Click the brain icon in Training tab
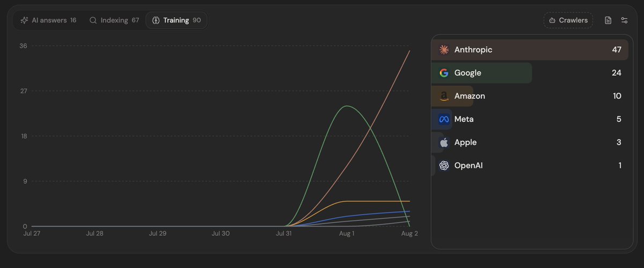Image resolution: width=644 pixels, height=268 pixels. coord(156,20)
